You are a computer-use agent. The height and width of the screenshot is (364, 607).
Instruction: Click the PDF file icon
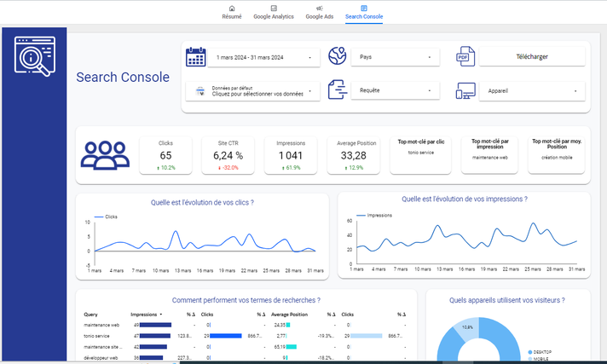pos(465,56)
